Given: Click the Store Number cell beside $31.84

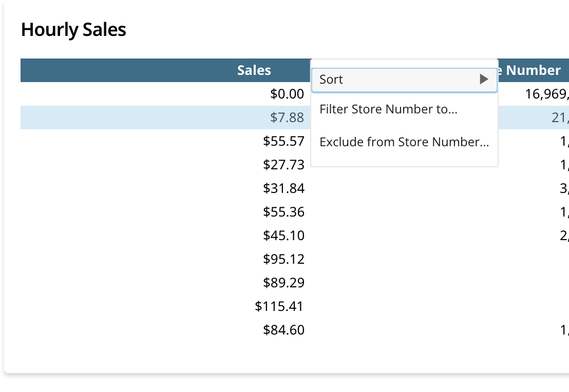Looking at the screenshot, I should (x=564, y=188).
